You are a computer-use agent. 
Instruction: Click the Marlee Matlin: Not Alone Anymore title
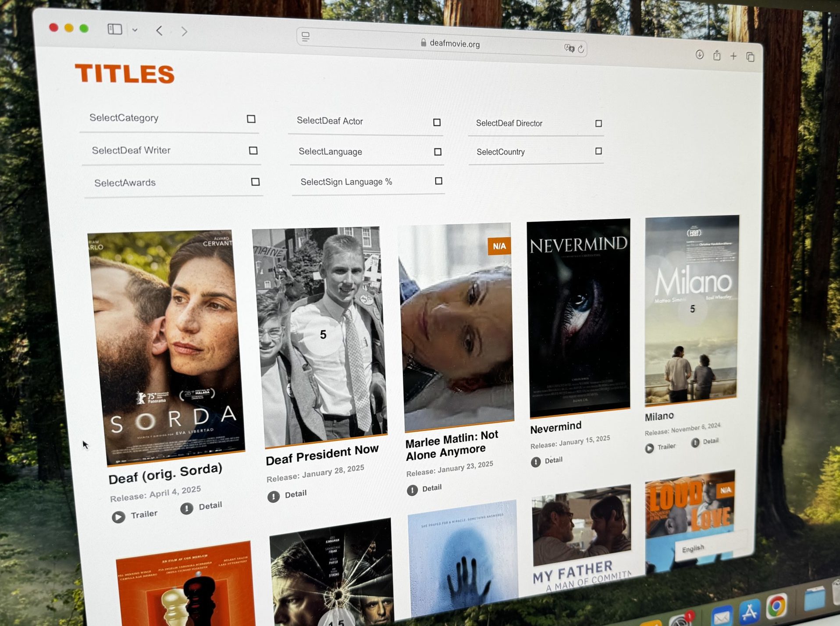(452, 445)
